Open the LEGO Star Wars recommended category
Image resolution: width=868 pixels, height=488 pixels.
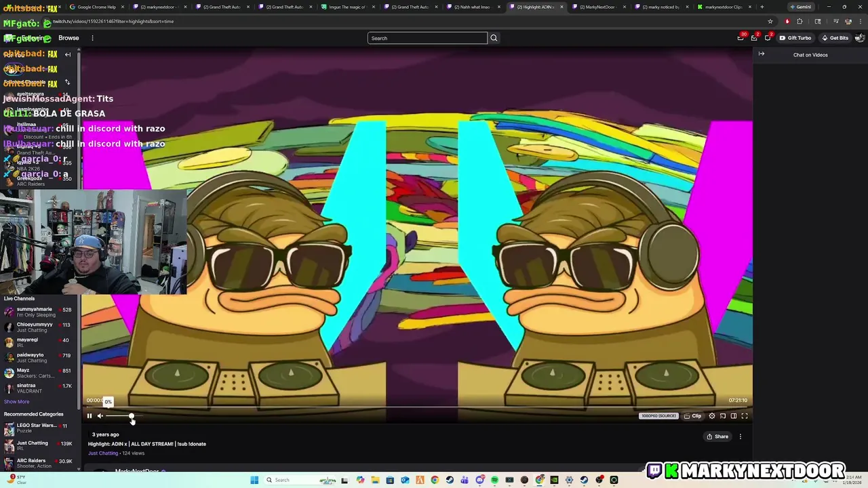[x=38, y=428]
